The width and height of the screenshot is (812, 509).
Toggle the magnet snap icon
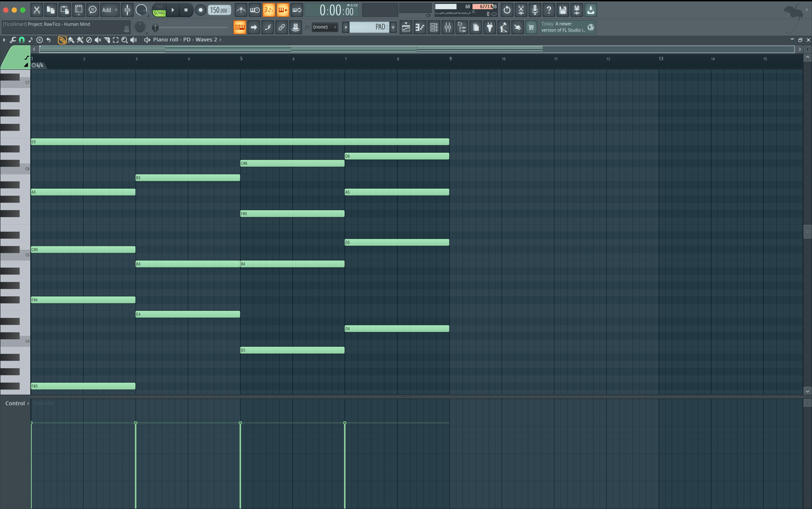point(22,40)
